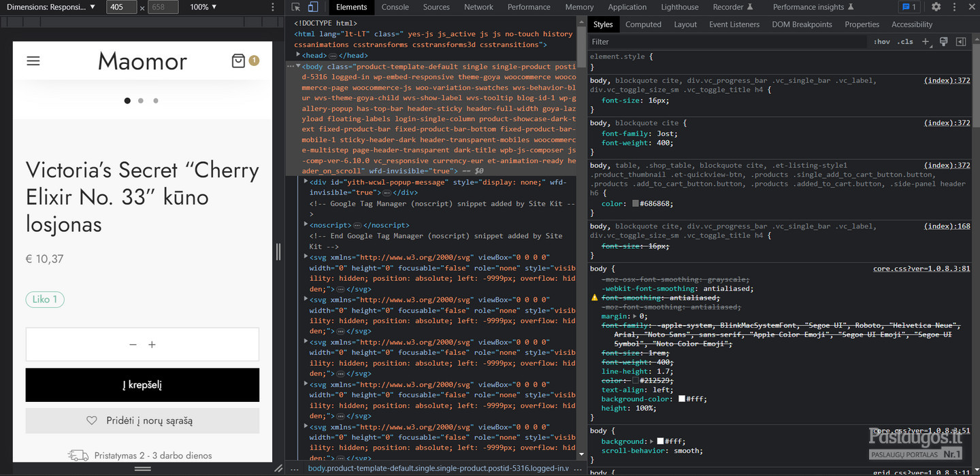Click Pridėti į norų sąrašą wishlist button
Viewport: 980px width, 476px height.
[142, 421]
